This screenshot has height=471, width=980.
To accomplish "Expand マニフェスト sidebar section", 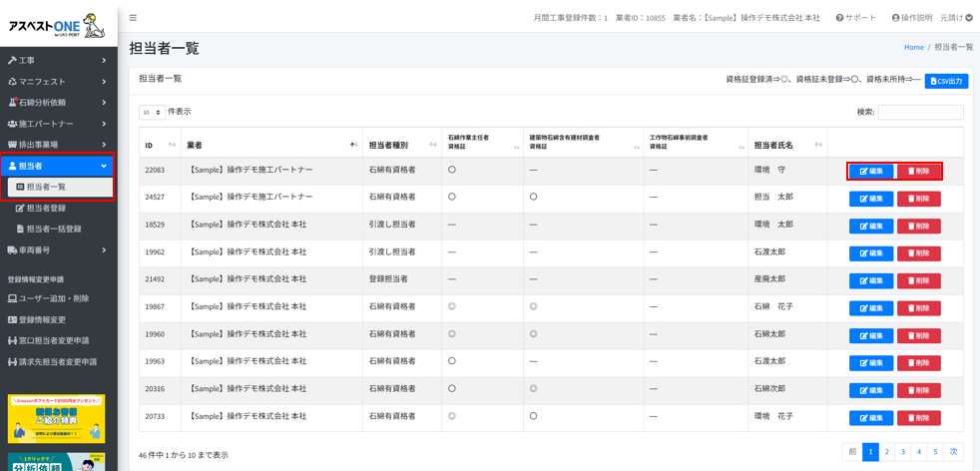I will pos(57,82).
